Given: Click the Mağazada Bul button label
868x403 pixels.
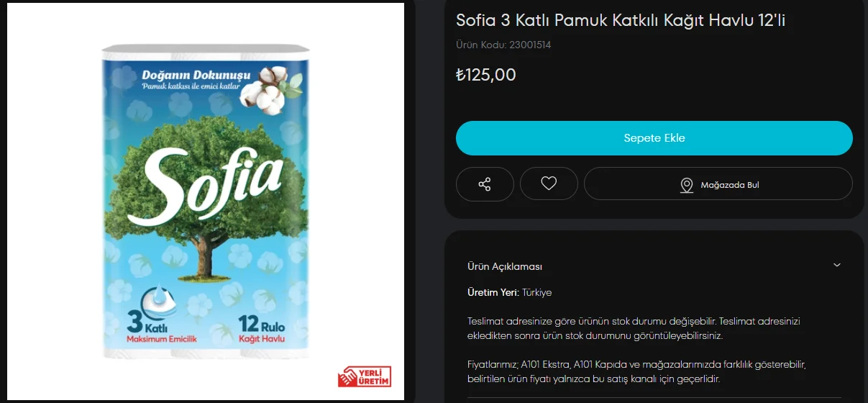Looking at the screenshot, I should tap(730, 185).
